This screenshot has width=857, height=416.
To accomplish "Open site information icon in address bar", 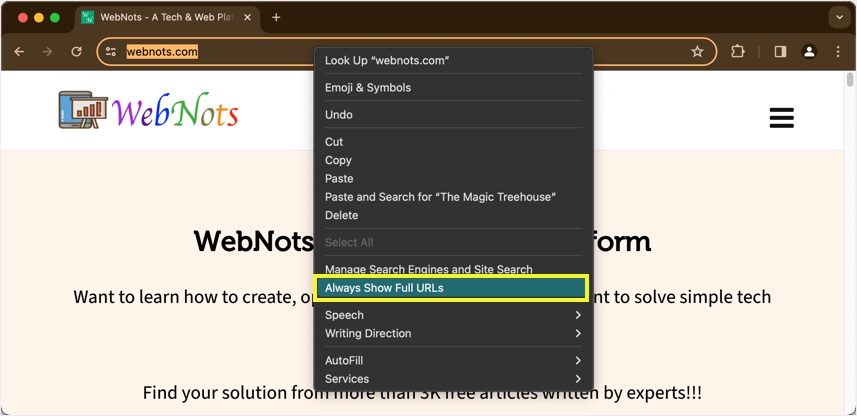I will point(111,52).
